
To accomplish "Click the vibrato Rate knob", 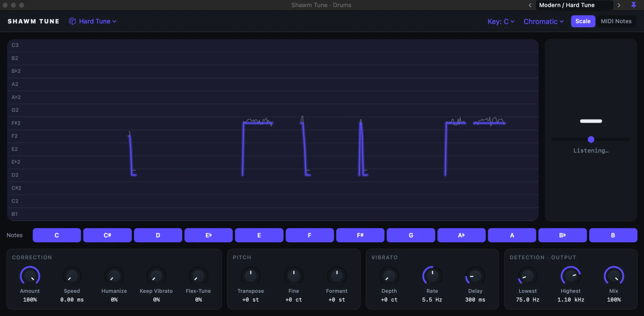I will [432, 276].
